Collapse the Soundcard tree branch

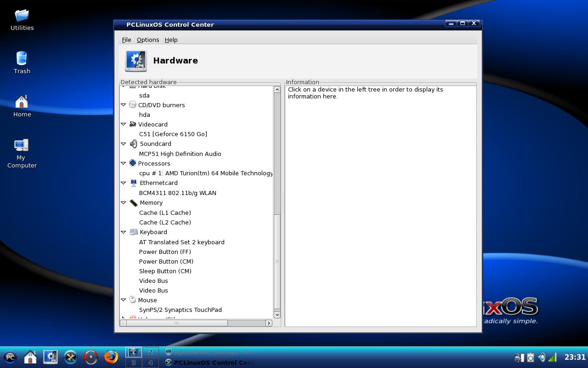pyautogui.click(x=123, y=144)
